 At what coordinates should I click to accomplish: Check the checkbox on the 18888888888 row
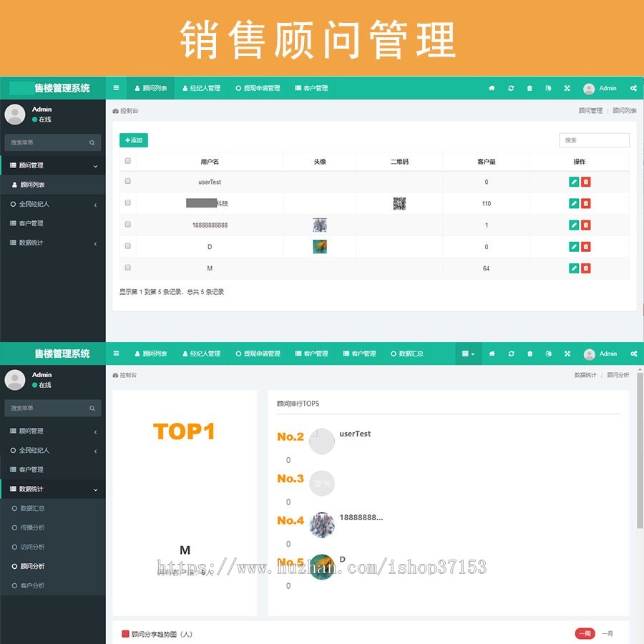click(x=129, y=224)
